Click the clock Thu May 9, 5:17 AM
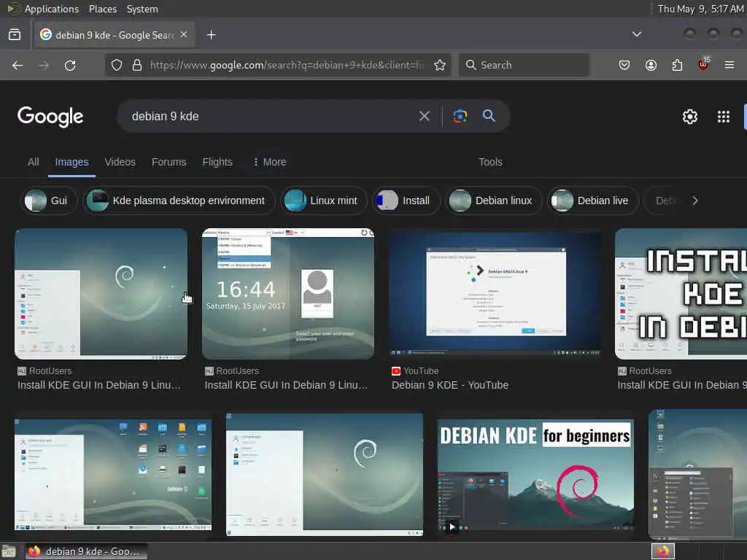 tap(700, 9)
